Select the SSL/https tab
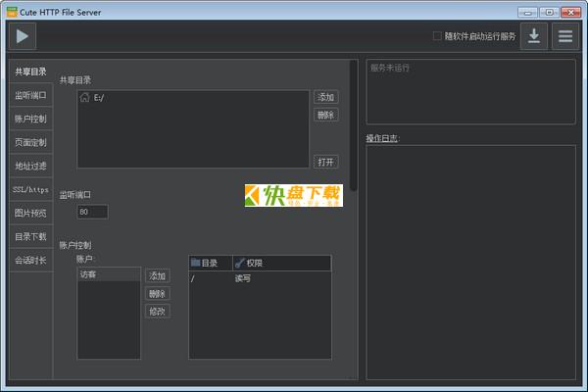Screen dimensions: 588x392 click(x=30, y=189)
